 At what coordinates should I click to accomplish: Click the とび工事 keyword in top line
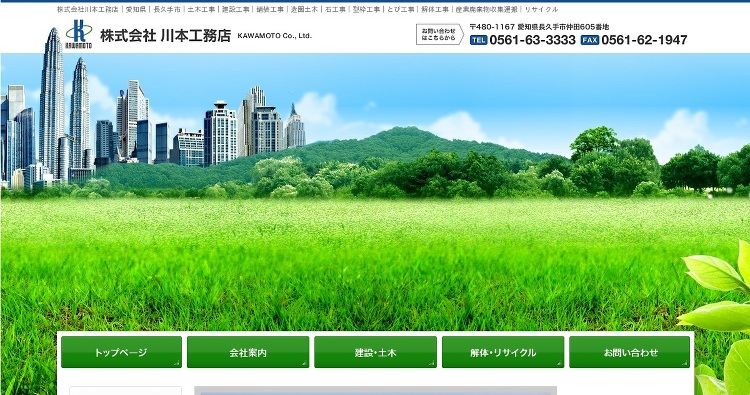point(401,10)
